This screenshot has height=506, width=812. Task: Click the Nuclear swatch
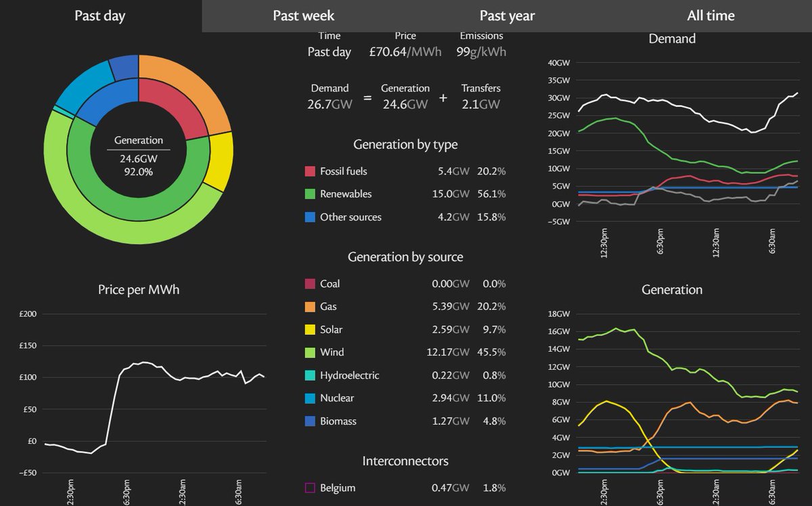pyautogui.click(x=311, y=398)
